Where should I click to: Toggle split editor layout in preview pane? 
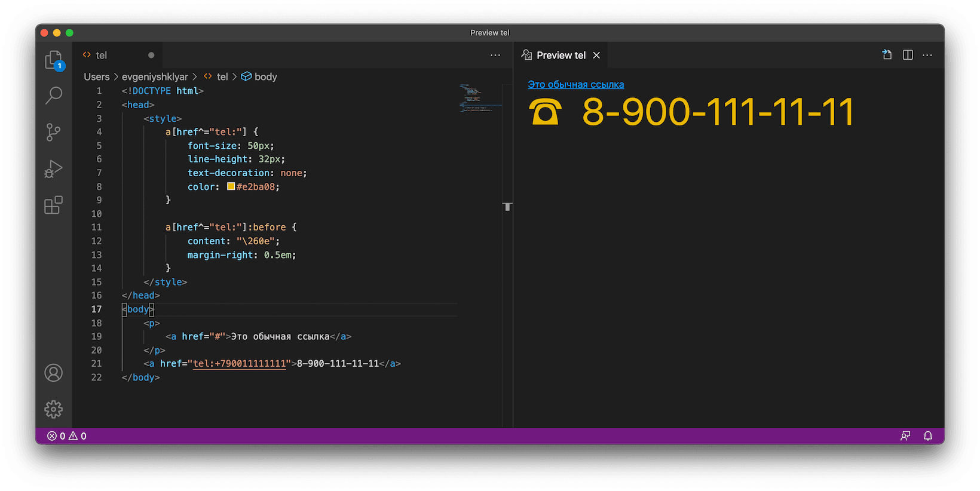pos(908,55)
